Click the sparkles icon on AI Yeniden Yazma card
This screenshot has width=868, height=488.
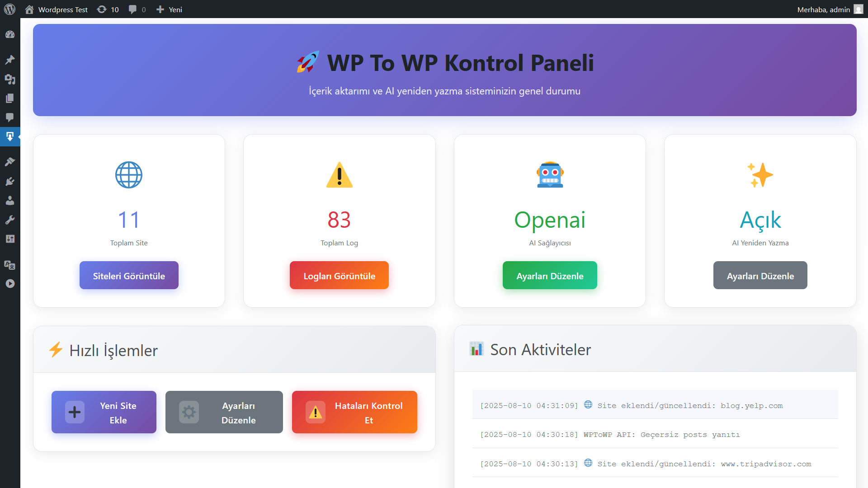(760, 175)
